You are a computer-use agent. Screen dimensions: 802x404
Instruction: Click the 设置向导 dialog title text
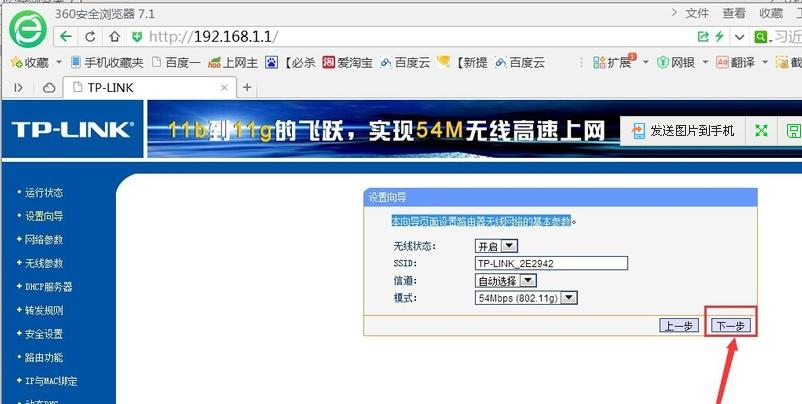click(387, 197)
